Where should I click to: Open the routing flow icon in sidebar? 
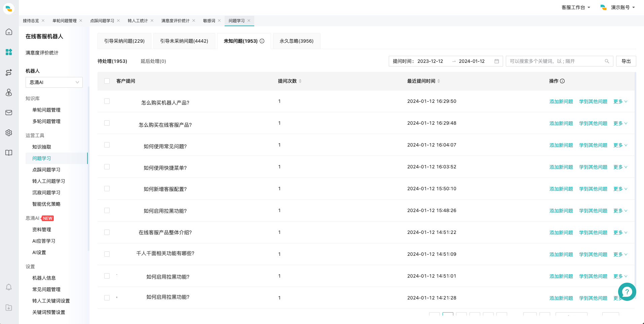coord(9,72)
